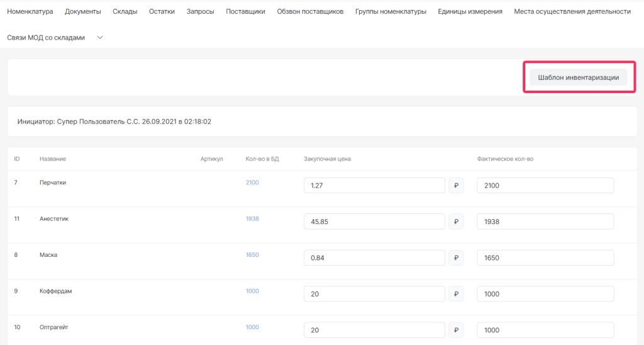This screenshot has height=345, width=644.
Task: Click the ruble icon in Маска row
Action: (456, 258)
